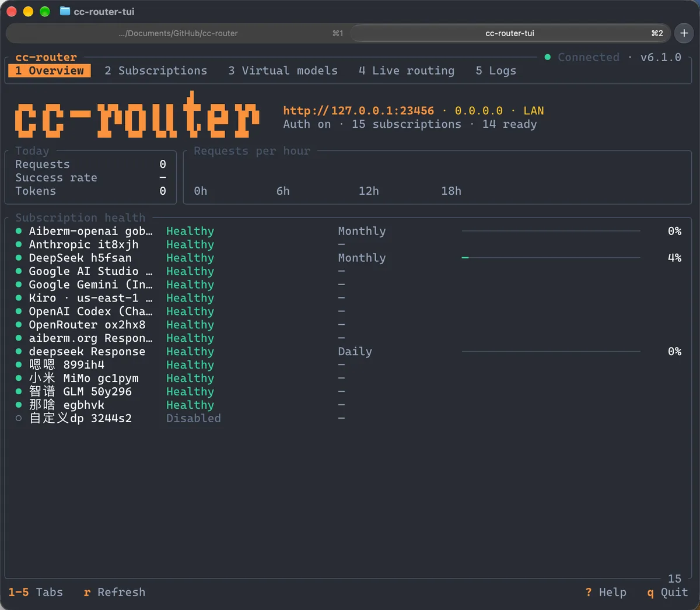This screenshot has height=610, width=700.
Task: Select the deepseek Response subscription
Action: click(348, 352)
